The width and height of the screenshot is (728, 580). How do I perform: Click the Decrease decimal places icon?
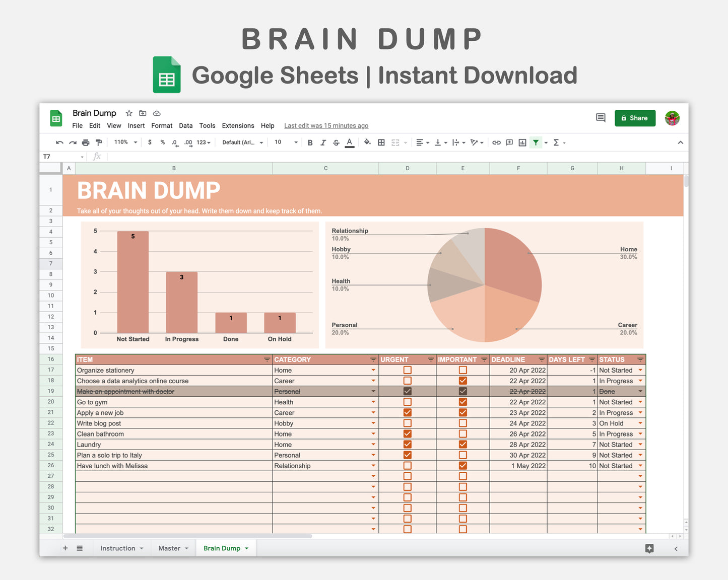pyautogui.click(x=175, y=142)
